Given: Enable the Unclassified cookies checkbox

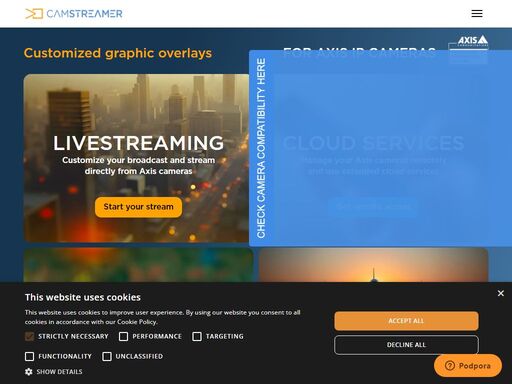Looking at the screenshot, I should [x=107, y=356].
